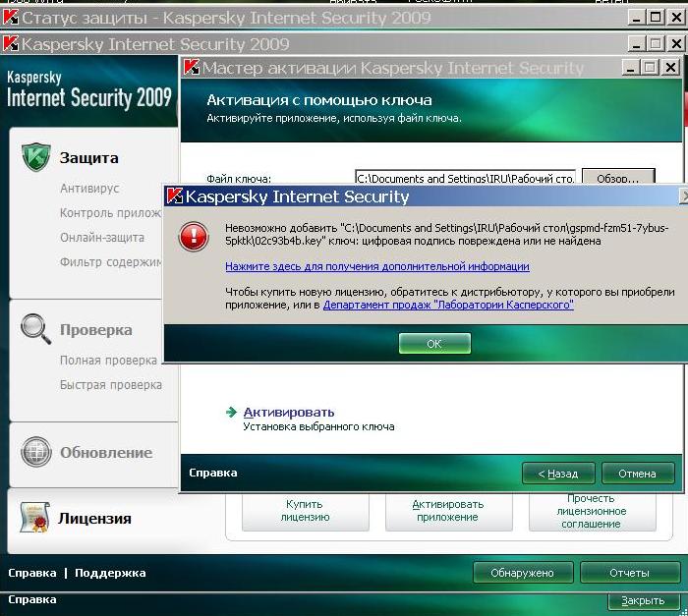
Task: Close the Kaspersky error dialog
Action: (683, 196)
